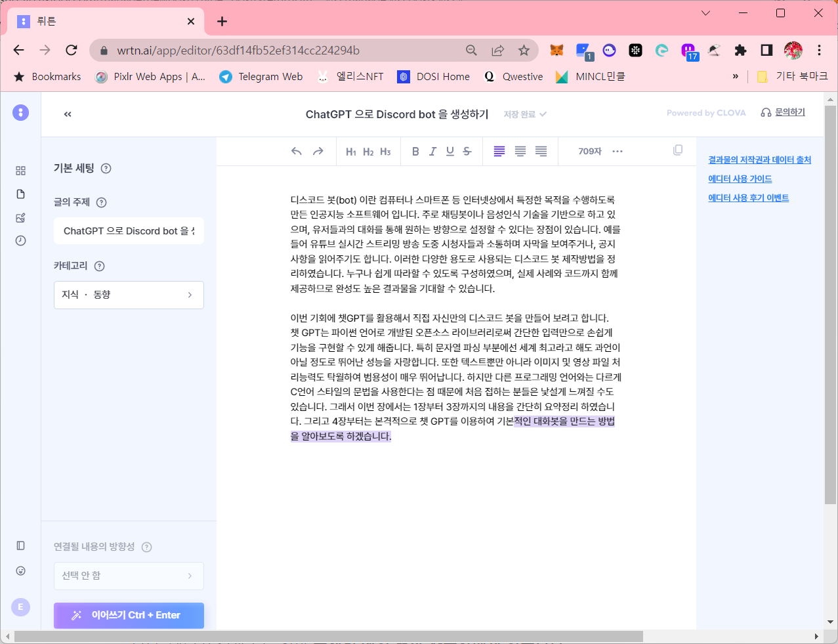This screenshot has width=838, height=644.
Task: Open the user avatar labeled E
Action: 20,607
